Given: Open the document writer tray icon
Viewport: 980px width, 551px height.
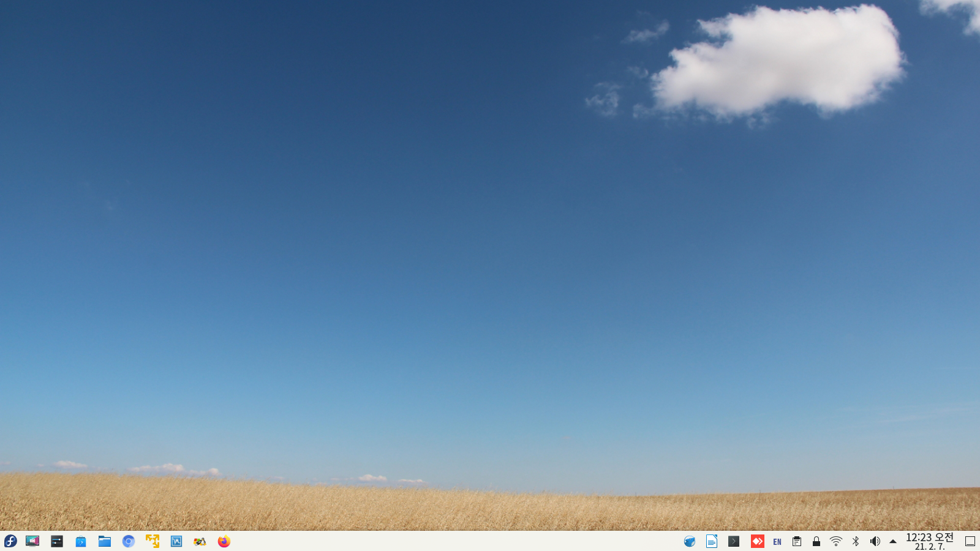Looking at the screenshot, I should click(x=712, y=541).
